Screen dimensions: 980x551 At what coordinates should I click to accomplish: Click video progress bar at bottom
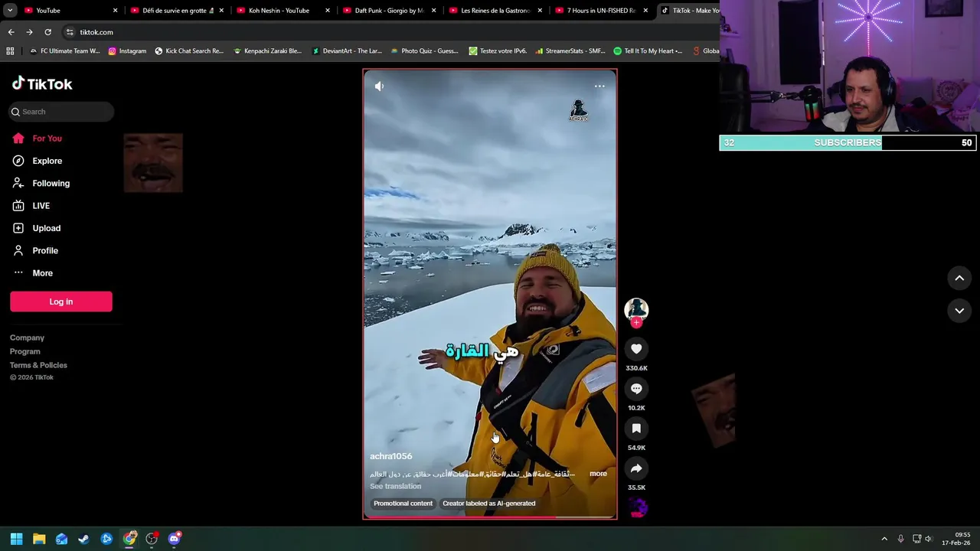pos(490,517)
